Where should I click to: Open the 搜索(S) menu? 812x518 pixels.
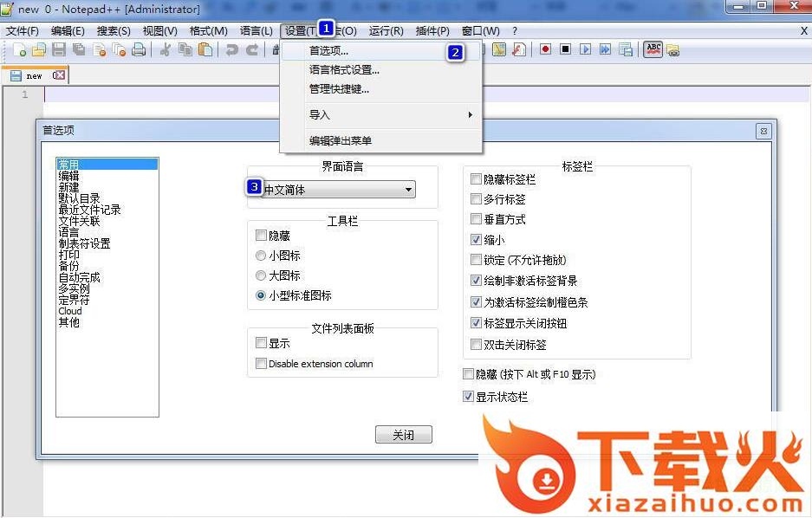click(x=114, y=31)
